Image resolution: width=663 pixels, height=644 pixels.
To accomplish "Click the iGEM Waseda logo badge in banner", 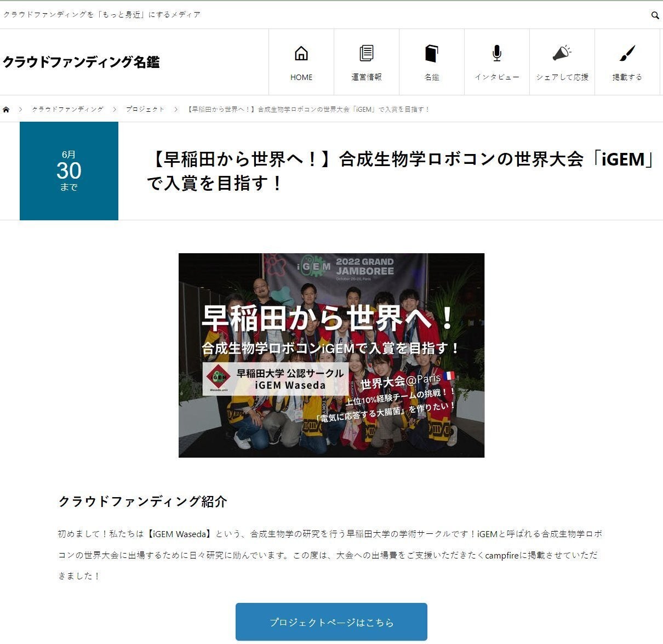I will (x=219, y=377).
